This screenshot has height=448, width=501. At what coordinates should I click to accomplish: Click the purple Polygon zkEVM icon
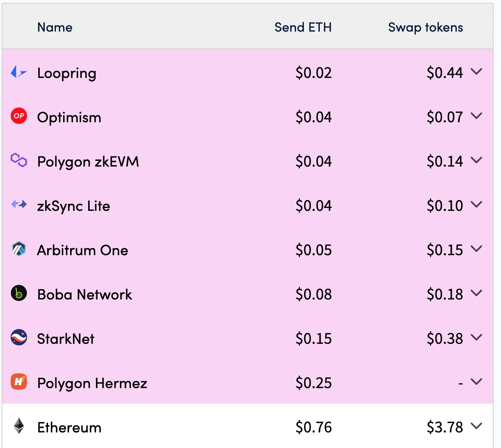tap(18, 160)
